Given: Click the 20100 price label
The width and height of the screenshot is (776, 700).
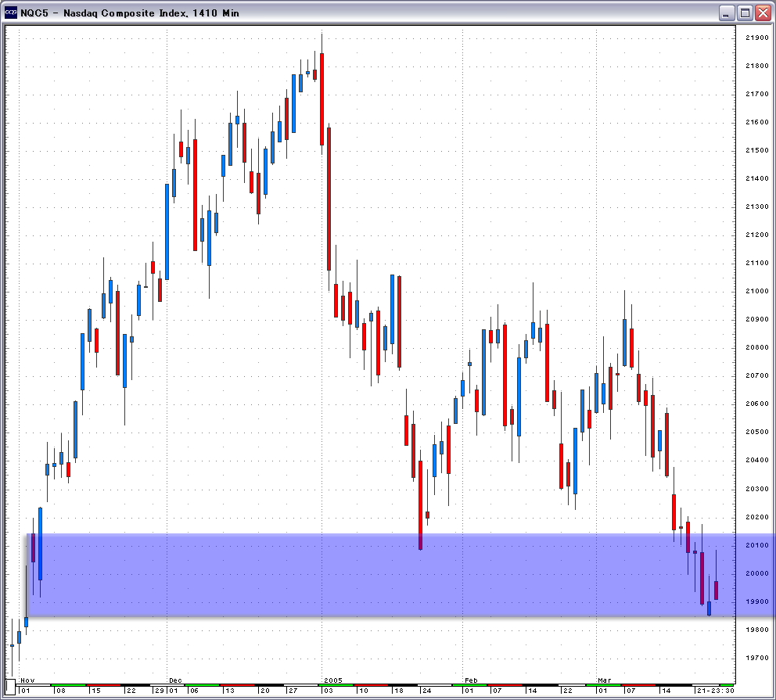Looking at the screenshot, I should [x=757, y=546].
